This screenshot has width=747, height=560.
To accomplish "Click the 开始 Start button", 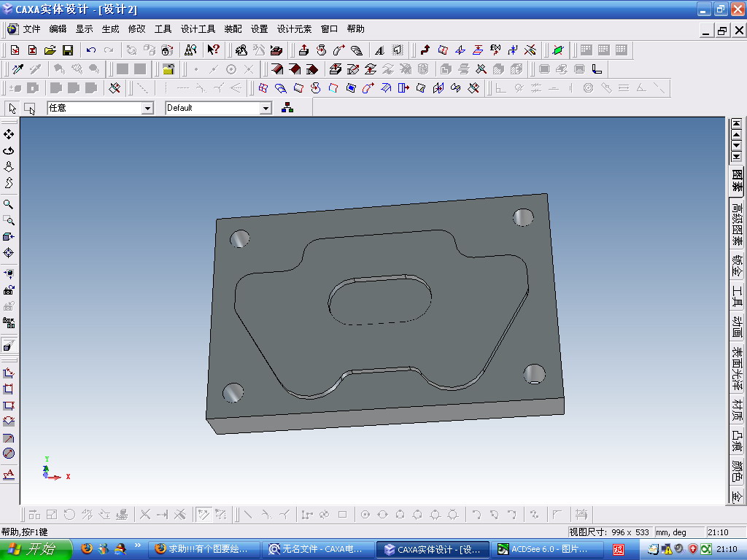I will (36, 549).
